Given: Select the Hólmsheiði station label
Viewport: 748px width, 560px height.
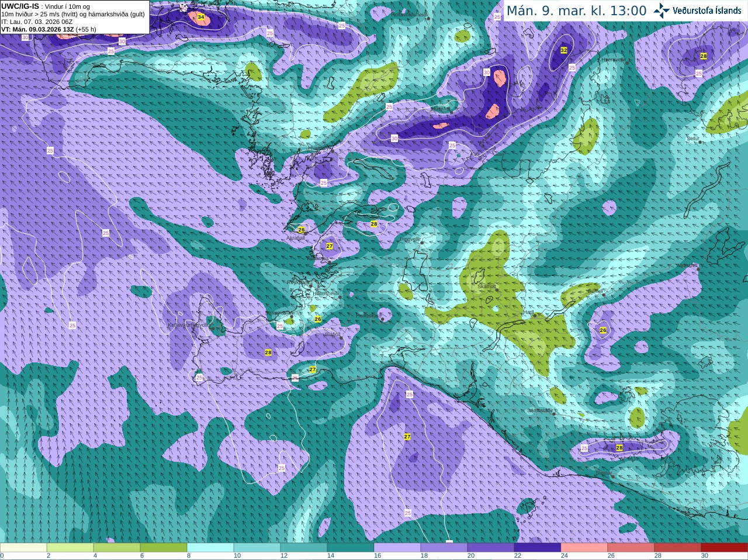Looking at the screenshot, I should [x=325, y=293].
